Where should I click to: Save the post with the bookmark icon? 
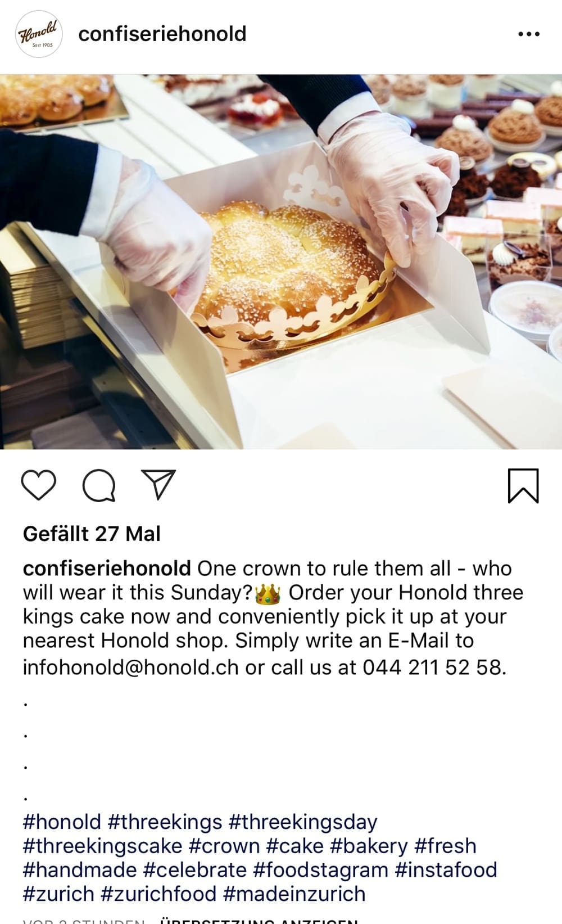523,485
